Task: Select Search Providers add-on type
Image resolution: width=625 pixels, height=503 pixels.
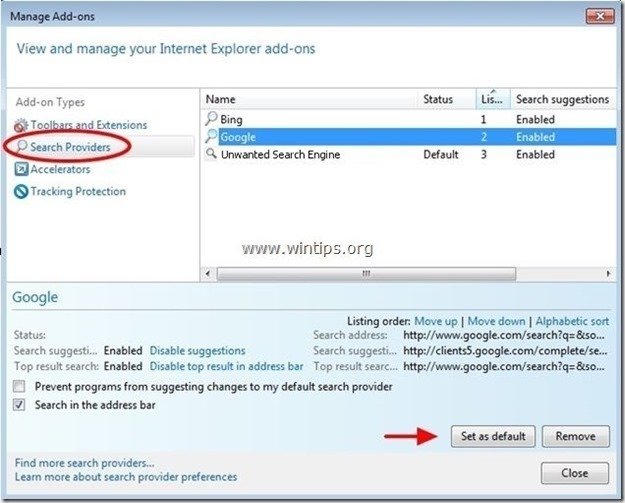Action: tap(71, 147)
